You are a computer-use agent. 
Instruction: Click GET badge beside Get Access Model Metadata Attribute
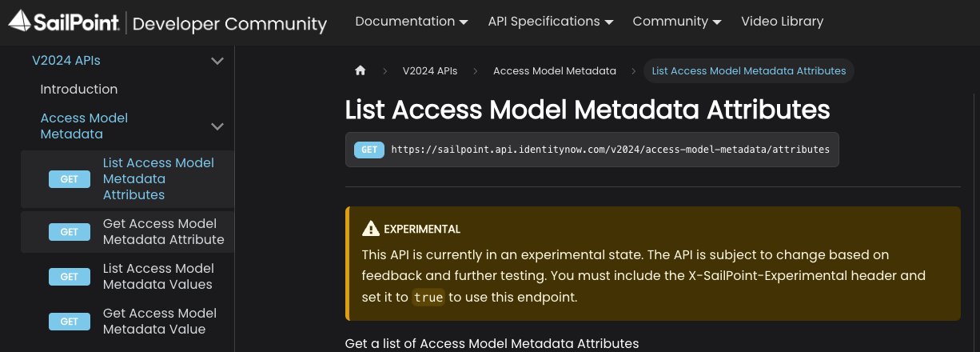[70, 232]
